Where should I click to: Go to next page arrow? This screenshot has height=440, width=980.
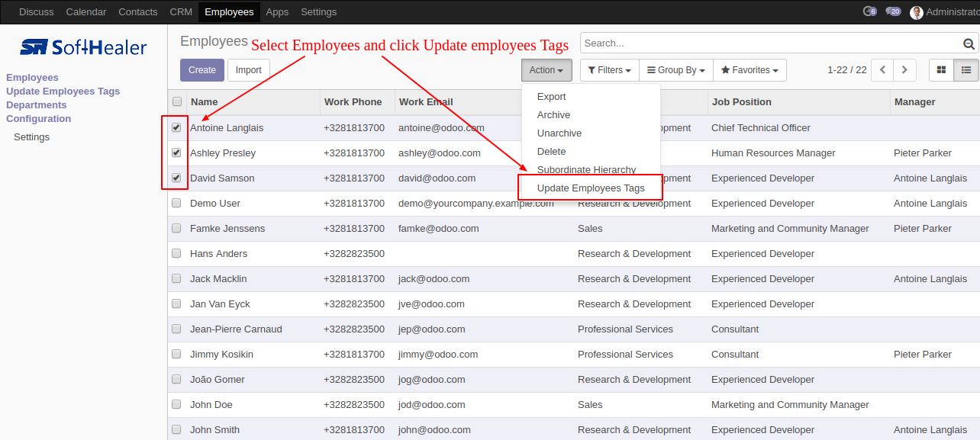pyautogui.click(x=904, y=70)
